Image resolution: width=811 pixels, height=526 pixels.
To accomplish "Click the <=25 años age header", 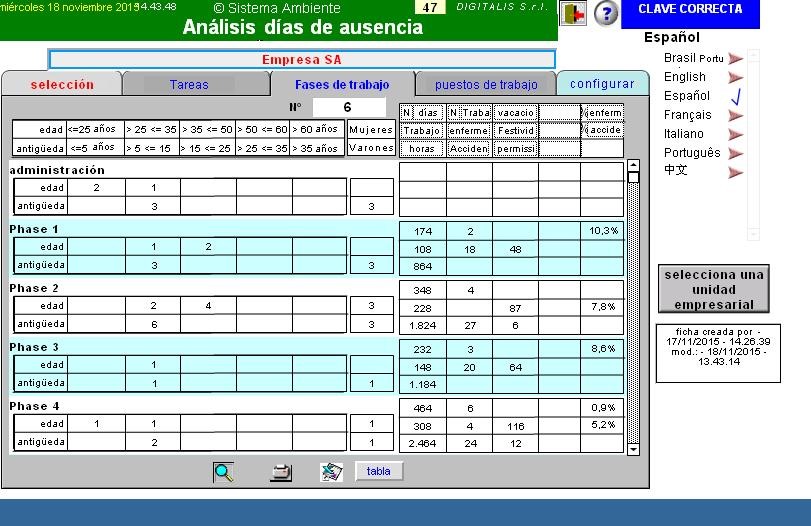I will pos(95,129).
